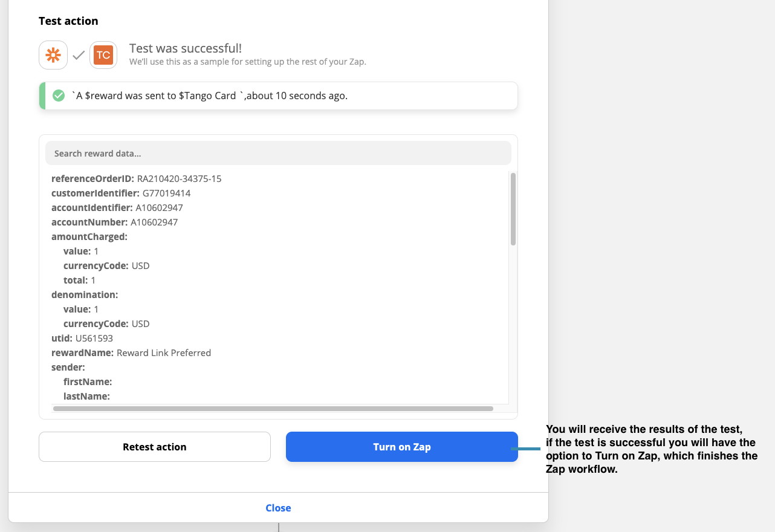This screenshot has height=532, width=775.
Task: Click the sender field label
Action: 67,367
